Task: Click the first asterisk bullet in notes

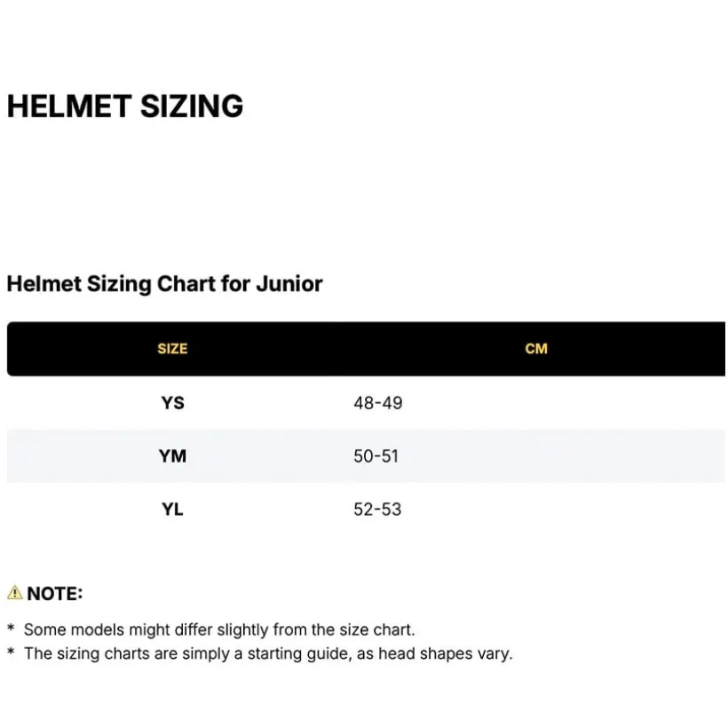Action: point(12,629)
